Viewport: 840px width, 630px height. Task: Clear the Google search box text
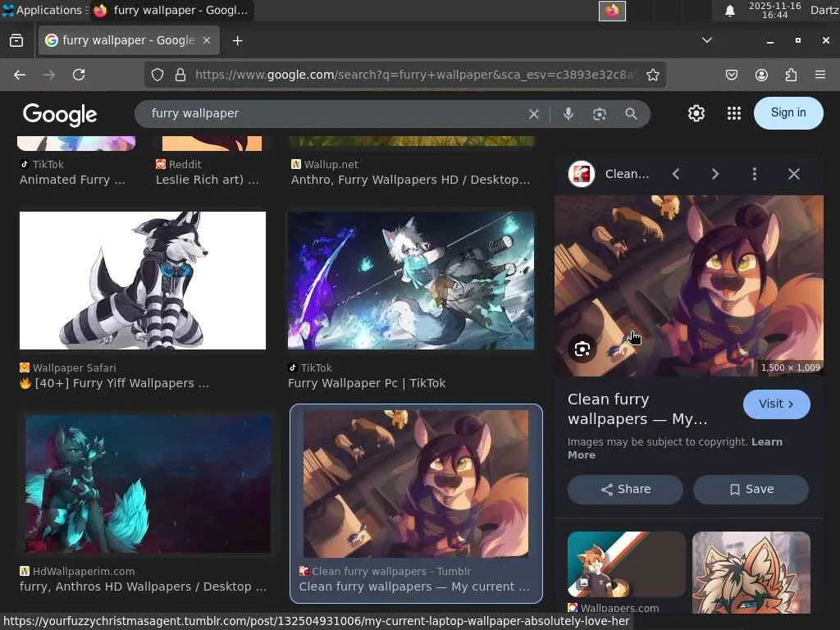pos(533,113)
